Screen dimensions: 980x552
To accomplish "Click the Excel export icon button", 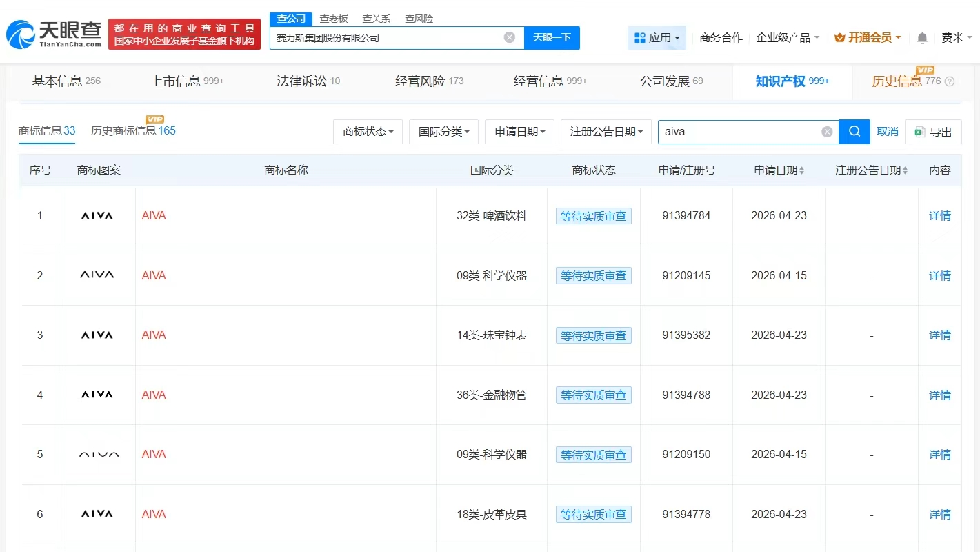I will tap(933, 132).
